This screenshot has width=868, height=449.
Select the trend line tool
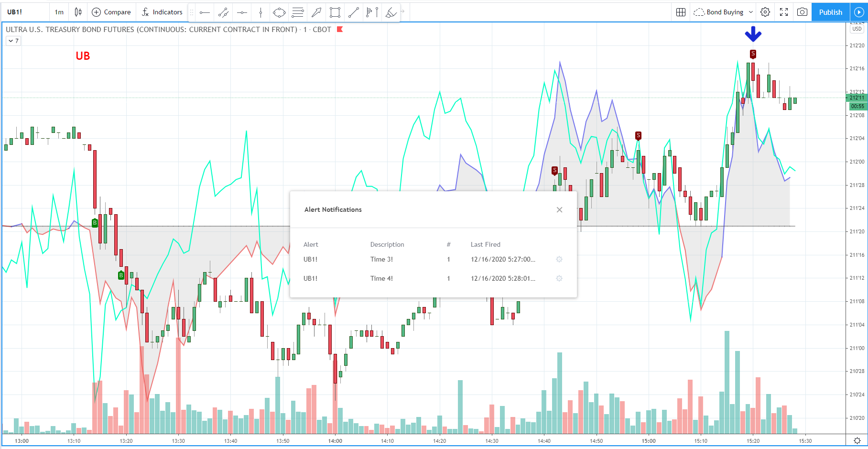coord(354,12)
